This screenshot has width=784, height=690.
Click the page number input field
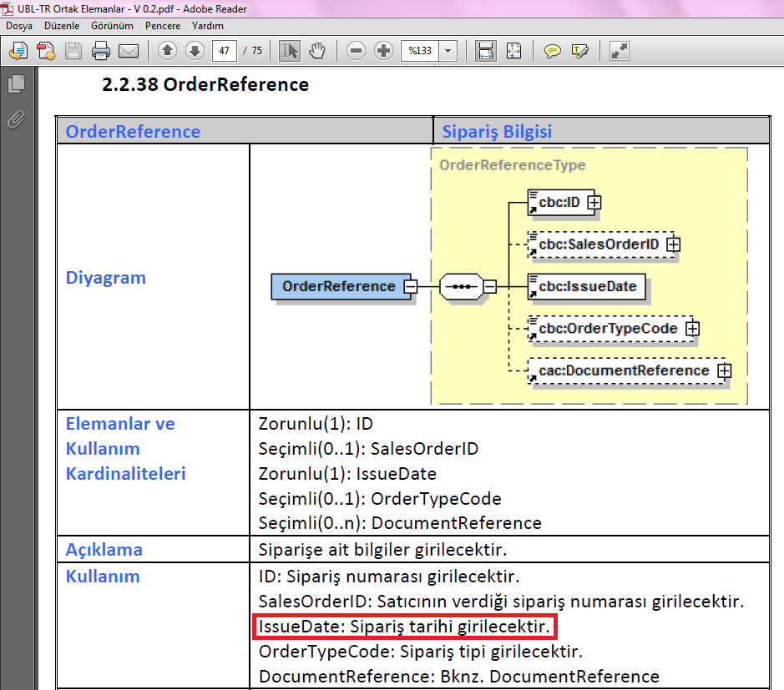tap(224, 51)
